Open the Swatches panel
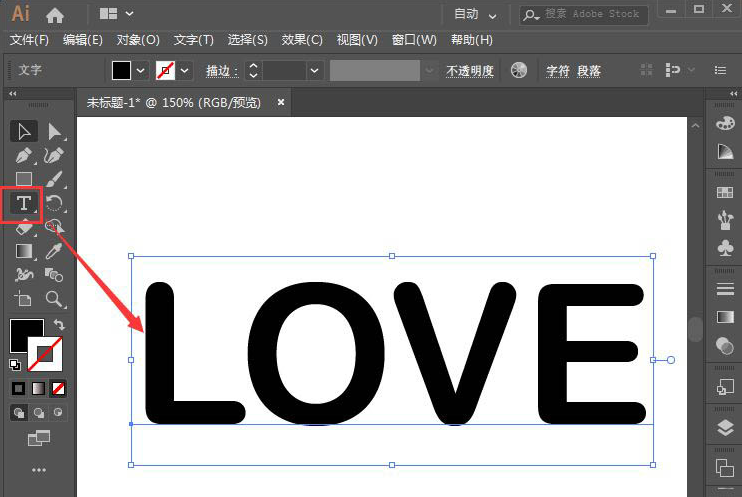The height and width of the screenshot is (497, 742). click(x=725, y=192)
